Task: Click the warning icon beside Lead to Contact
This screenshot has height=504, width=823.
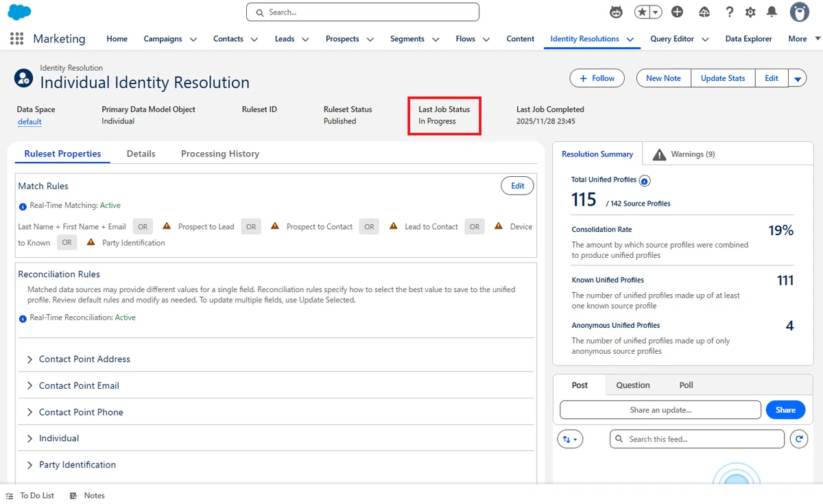Action: pos(394,226)
